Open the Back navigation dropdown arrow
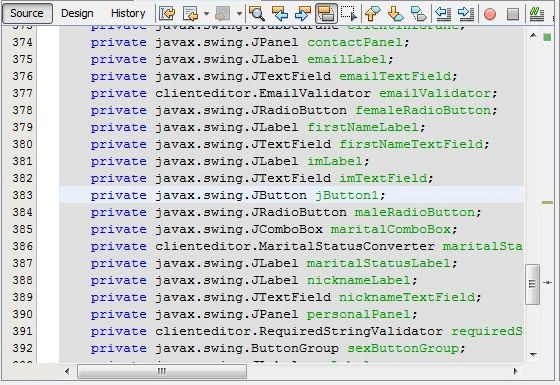The height and width of the screenshot is (385, 560). tap(206, 14)
